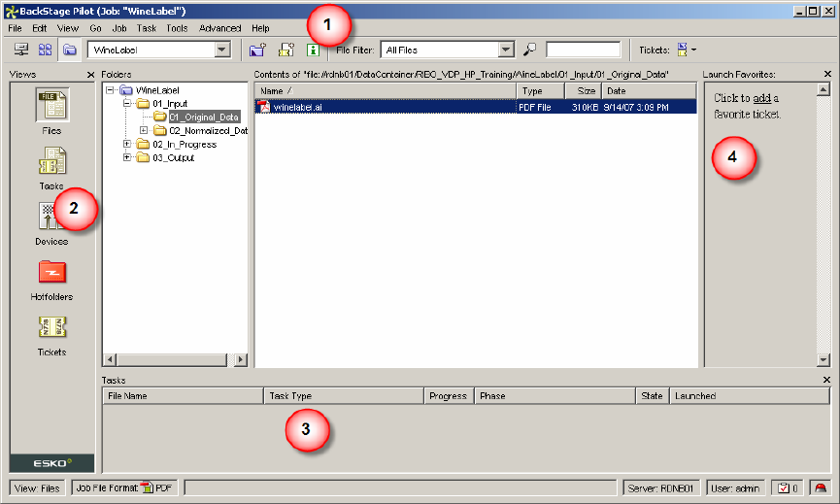Click the new job folder icon

(x=257, y=50)
